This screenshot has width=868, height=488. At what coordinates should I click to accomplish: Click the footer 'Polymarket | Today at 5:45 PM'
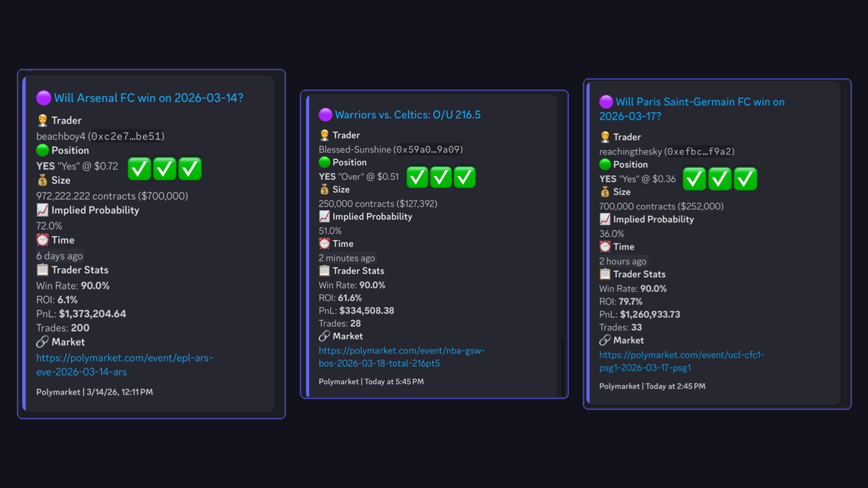(371, 382)
